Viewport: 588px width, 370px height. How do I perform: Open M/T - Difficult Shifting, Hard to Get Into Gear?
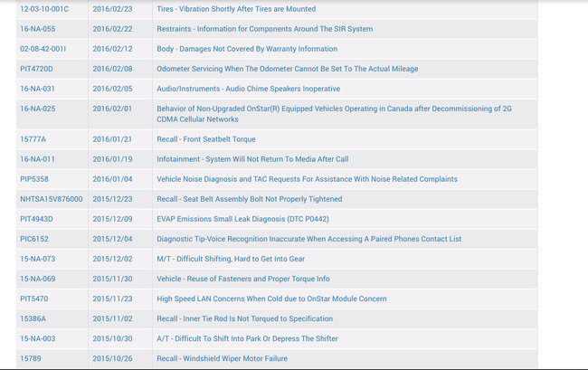[x=231, y=259]
